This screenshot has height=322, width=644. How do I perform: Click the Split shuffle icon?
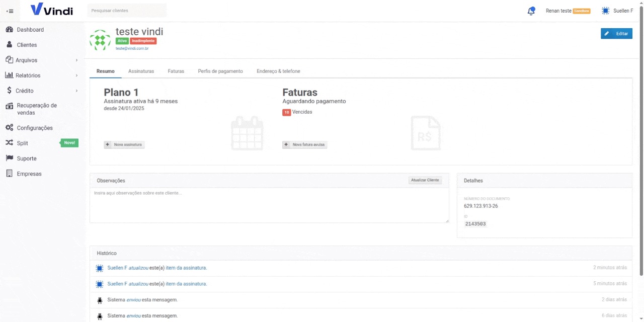(9, 143)
